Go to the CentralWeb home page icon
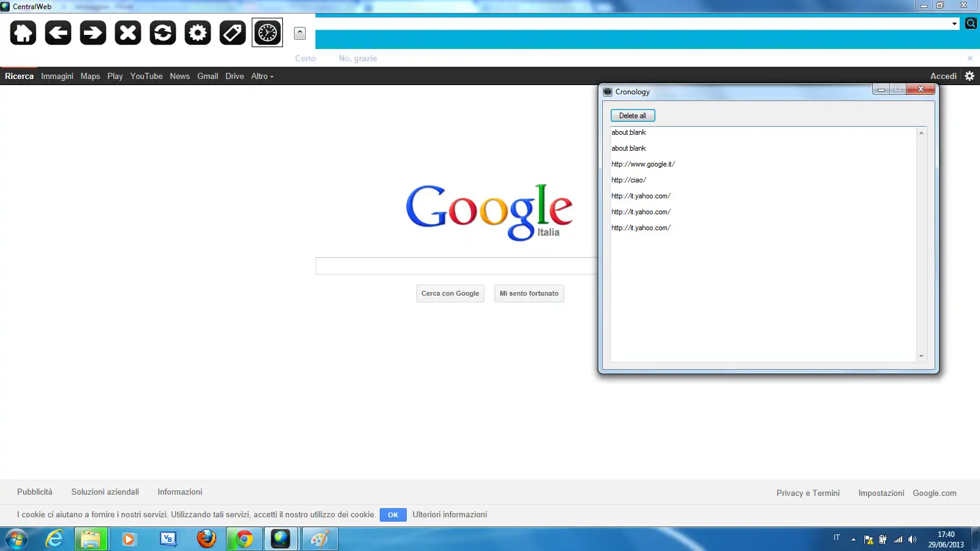This screenshot has width=980, height=551. point(23,32)
